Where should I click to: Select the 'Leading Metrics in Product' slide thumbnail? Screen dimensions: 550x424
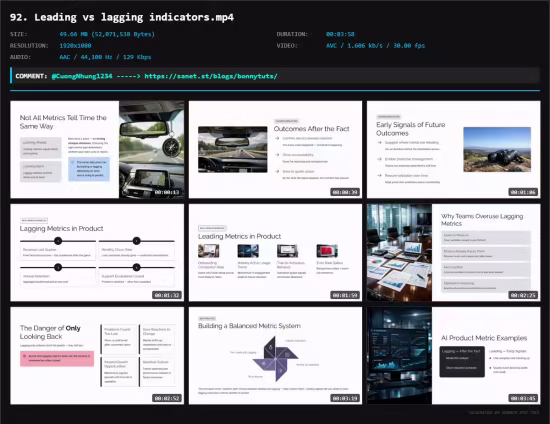pos(275,253)
